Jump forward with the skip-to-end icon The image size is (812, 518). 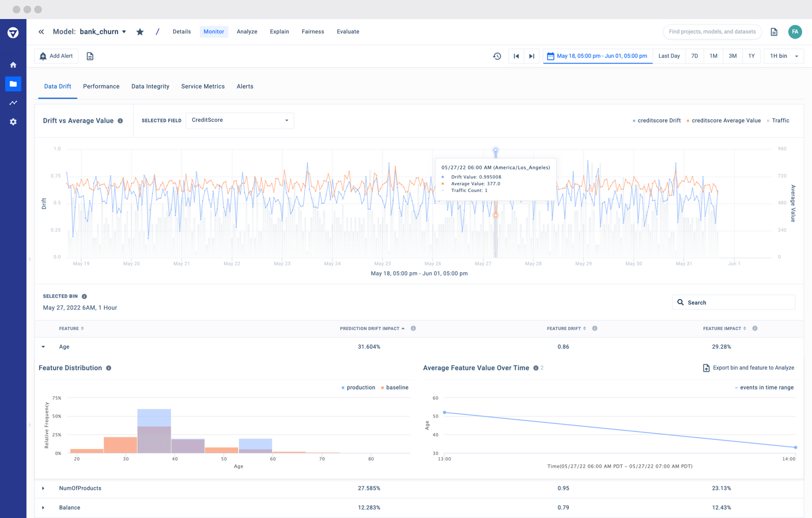[531, 56]
